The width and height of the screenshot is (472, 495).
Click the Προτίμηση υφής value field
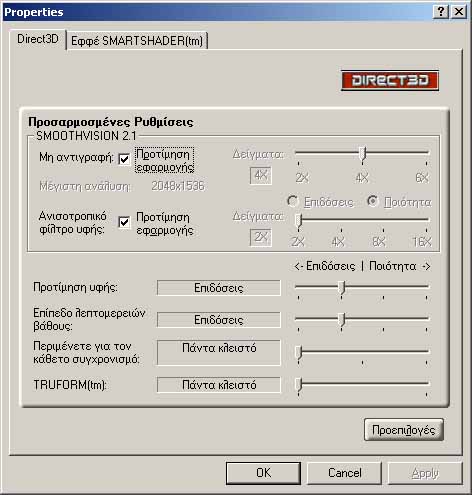219,288
